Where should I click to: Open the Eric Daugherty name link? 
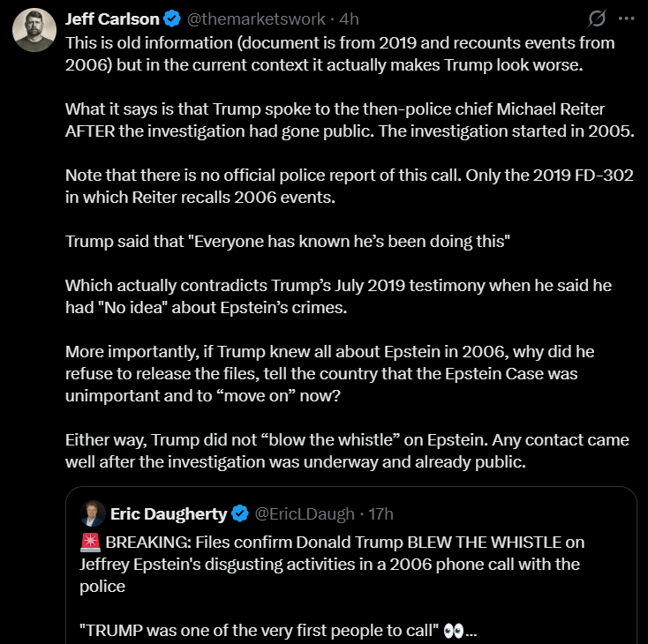[x=169, y=514]
